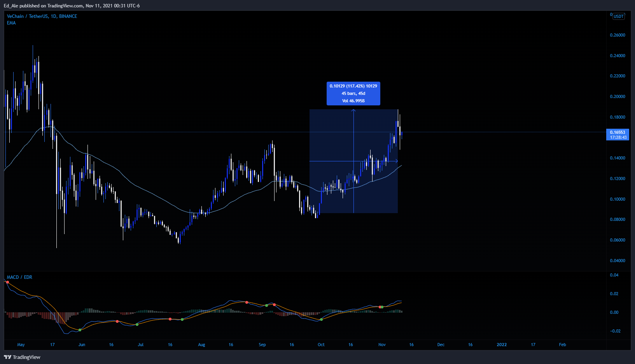Click the TradingView logo at bottom left

(22, 357)
